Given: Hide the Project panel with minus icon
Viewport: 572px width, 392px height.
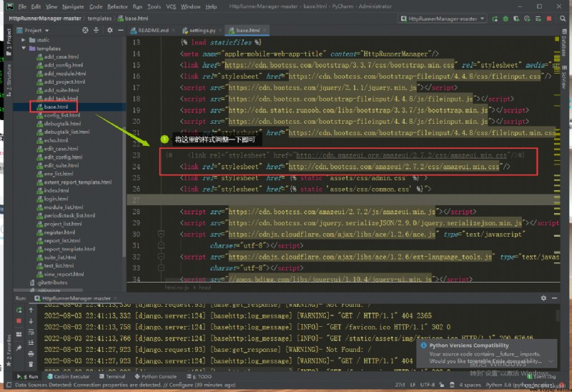Looking at the screenshot, I should click(121, 30).
